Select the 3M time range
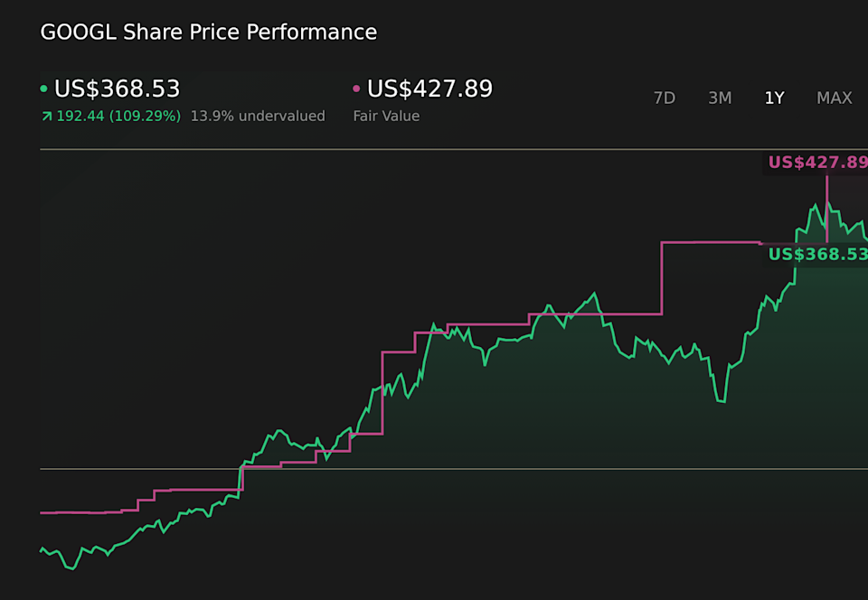This screenshot has height=600, width=868. [x=720, y=98]
